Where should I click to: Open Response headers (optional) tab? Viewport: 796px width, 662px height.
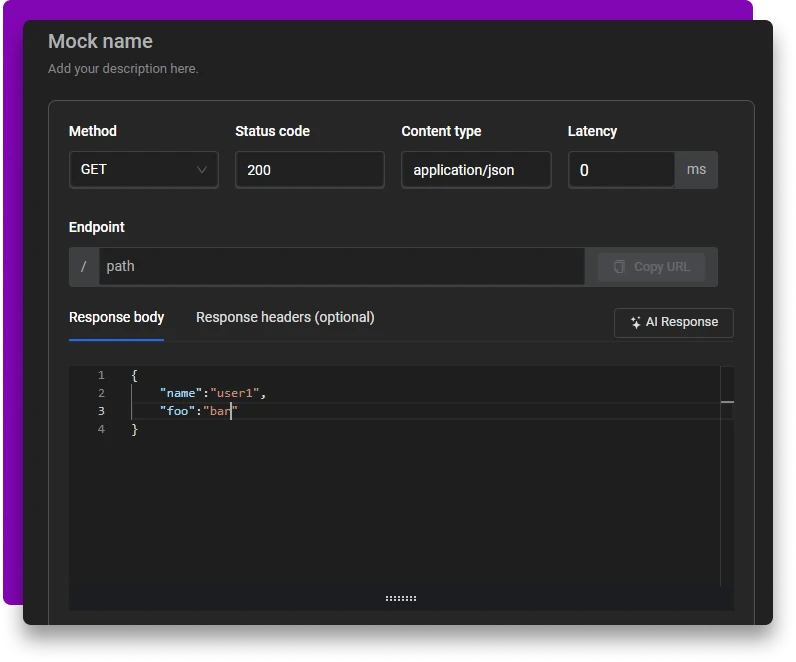coord(285,317)
